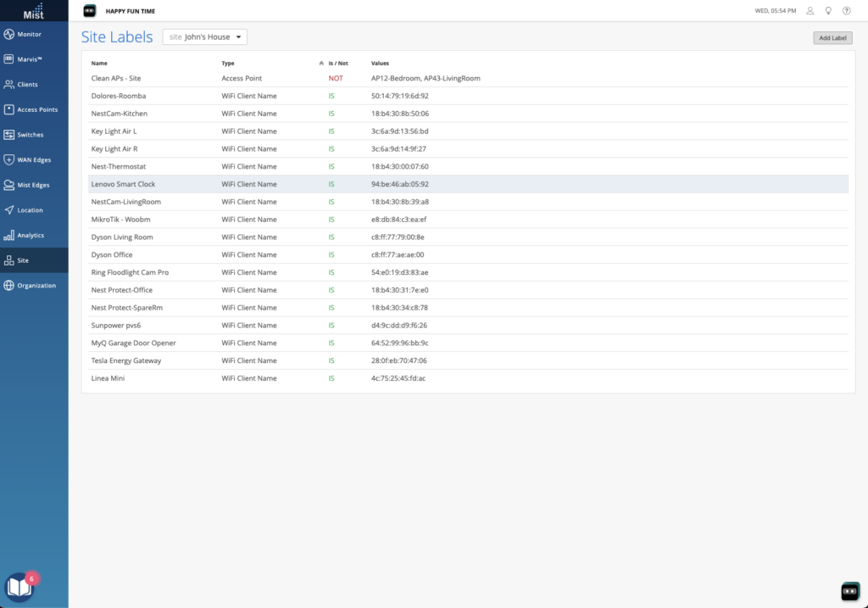Open the user account icon
Screen dimensions: 868x608
point(810,10)
